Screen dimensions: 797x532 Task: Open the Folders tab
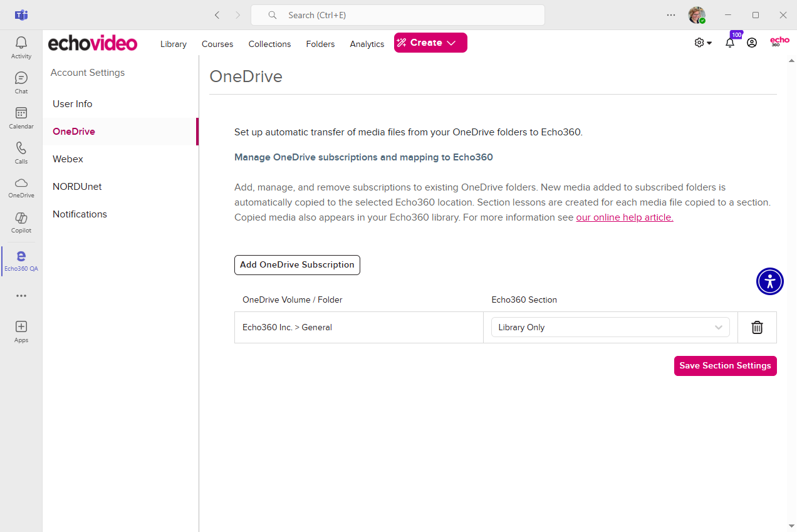pos(320,44)
